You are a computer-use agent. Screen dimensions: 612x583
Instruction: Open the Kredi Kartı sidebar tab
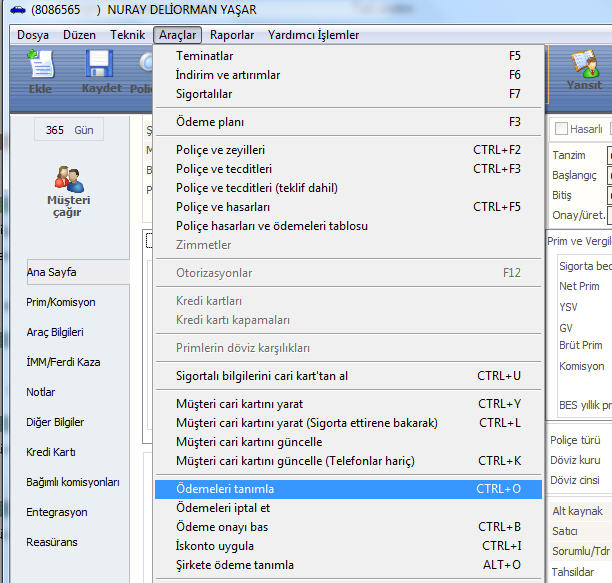pyautogui.click(x=52, y=452)
